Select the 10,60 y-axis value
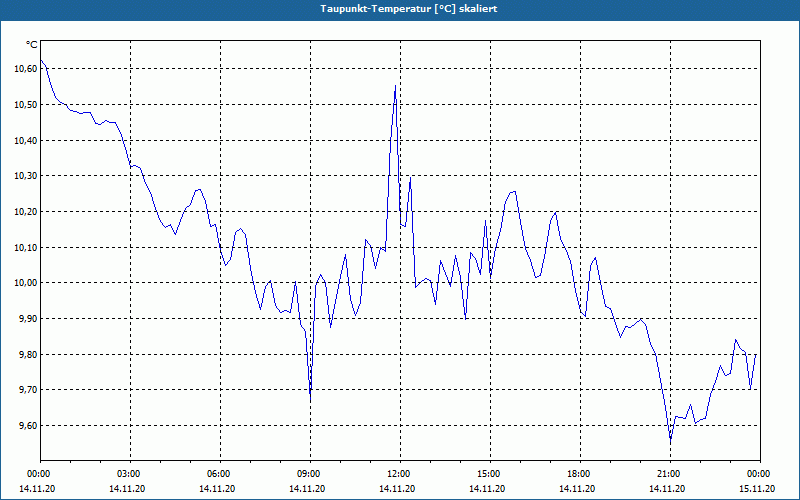800x500 pixels. [x=26, y=69]
